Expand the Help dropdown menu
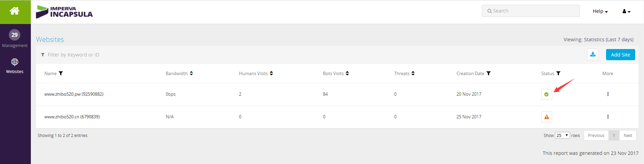This screenshot has width=644, height=164. [600, 11]
